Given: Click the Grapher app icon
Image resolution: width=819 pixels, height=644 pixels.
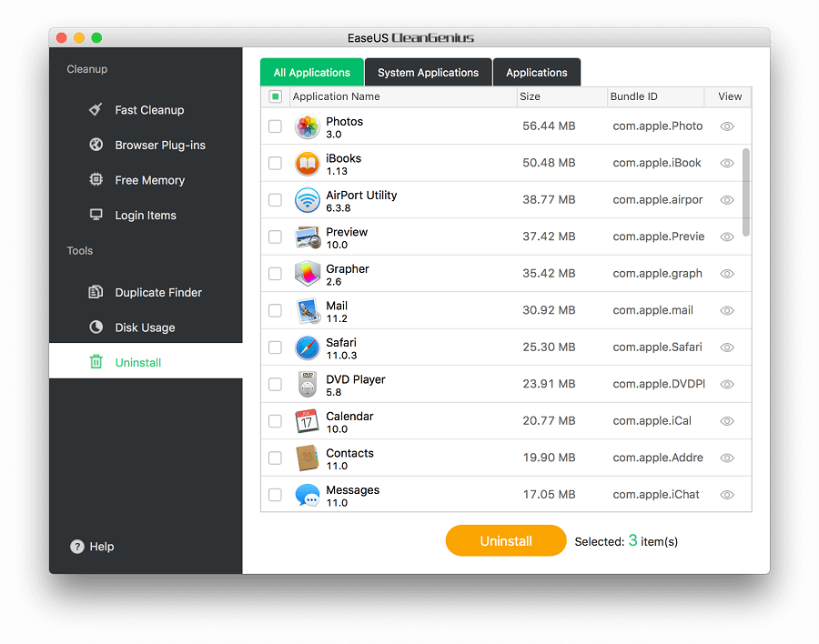Looking at the screenshot, I should [308, 274].
